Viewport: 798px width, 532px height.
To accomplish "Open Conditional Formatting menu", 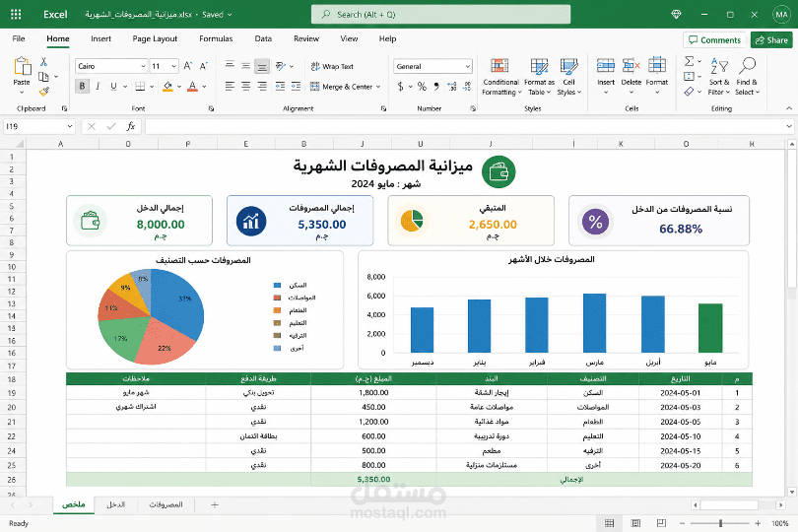I will coord(500,77).
